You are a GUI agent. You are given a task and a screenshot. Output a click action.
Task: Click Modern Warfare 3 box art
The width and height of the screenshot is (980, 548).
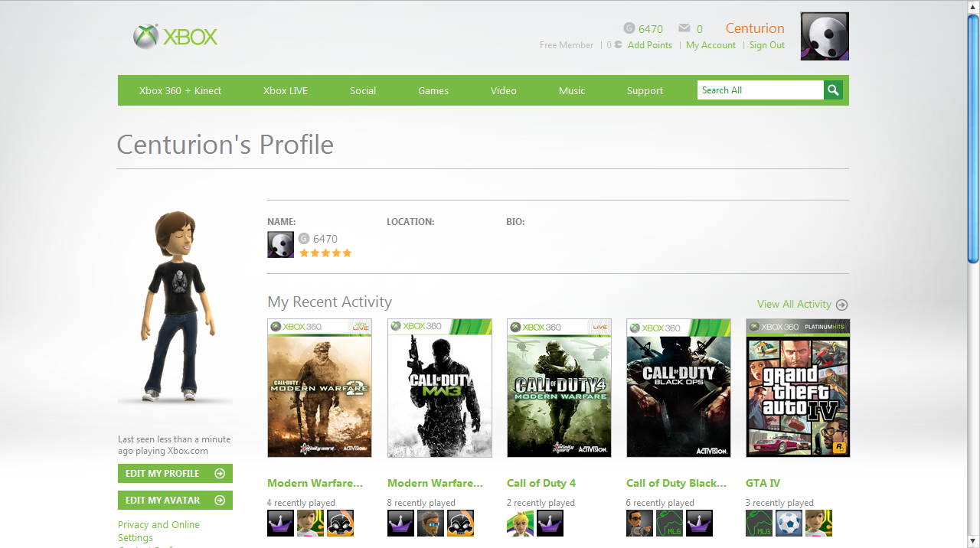(x=439, y=388)
